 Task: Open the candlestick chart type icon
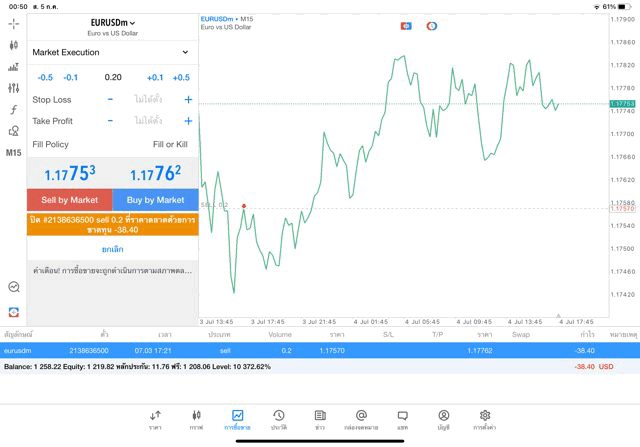coord(13,45)
